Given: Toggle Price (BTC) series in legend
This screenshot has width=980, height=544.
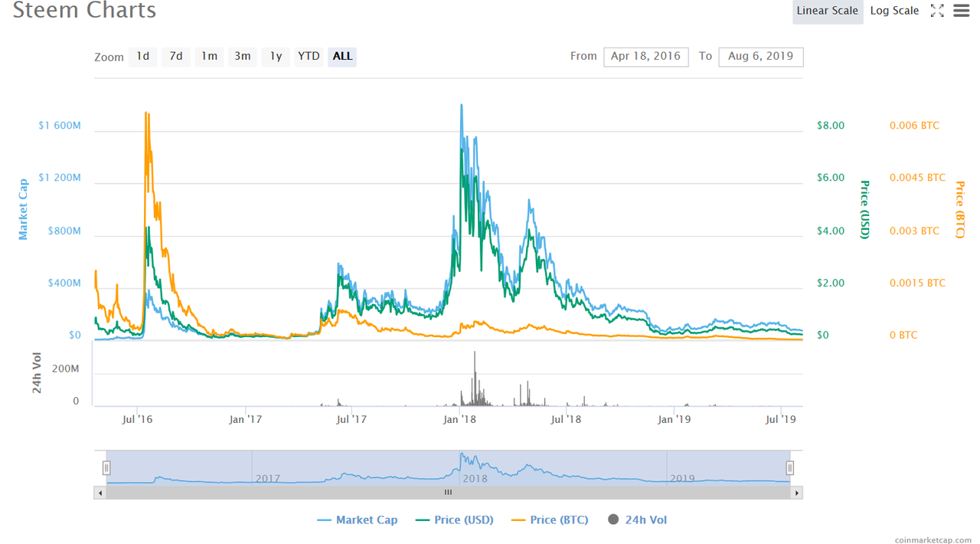Looking at the screenshot, I should coord(550,519).
